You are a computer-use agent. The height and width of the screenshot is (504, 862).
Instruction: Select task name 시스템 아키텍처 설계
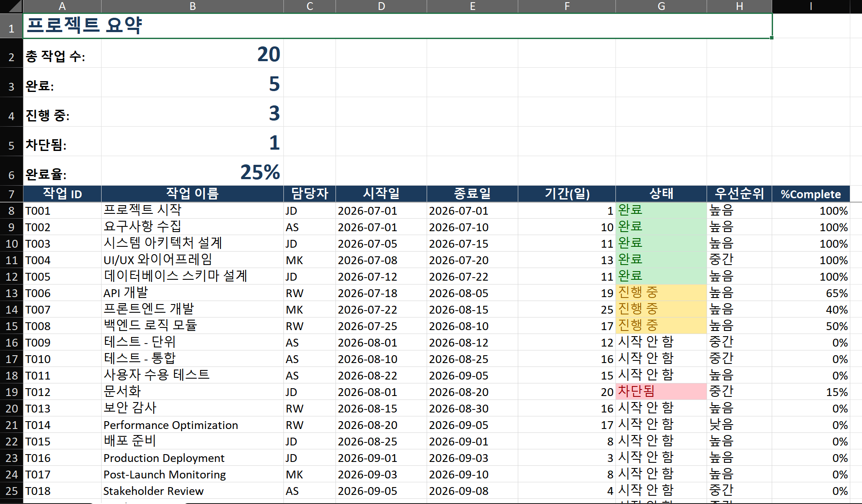click(192, 243)
